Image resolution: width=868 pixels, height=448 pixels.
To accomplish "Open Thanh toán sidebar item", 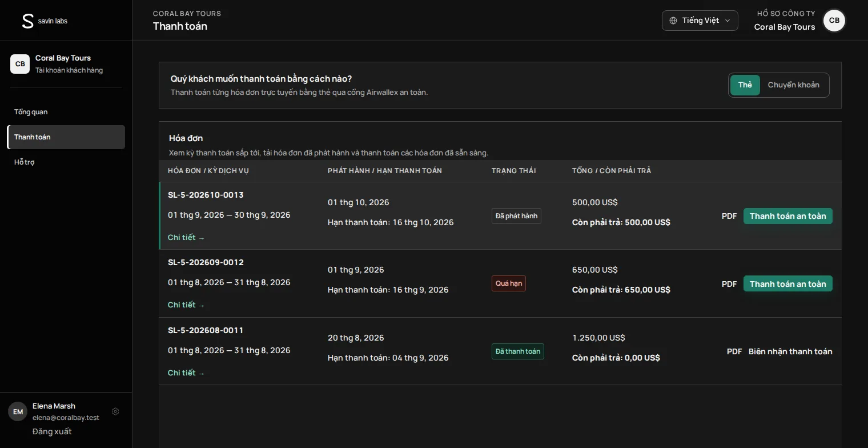I will (x=66, y=137).
